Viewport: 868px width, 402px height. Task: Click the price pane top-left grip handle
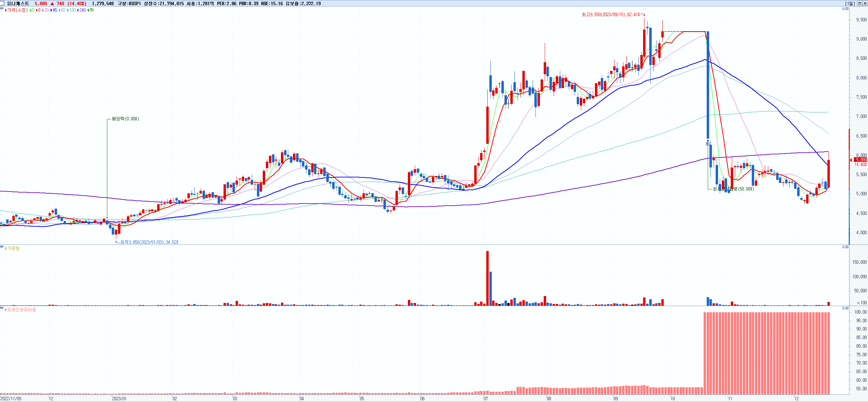tap(2, 8)
